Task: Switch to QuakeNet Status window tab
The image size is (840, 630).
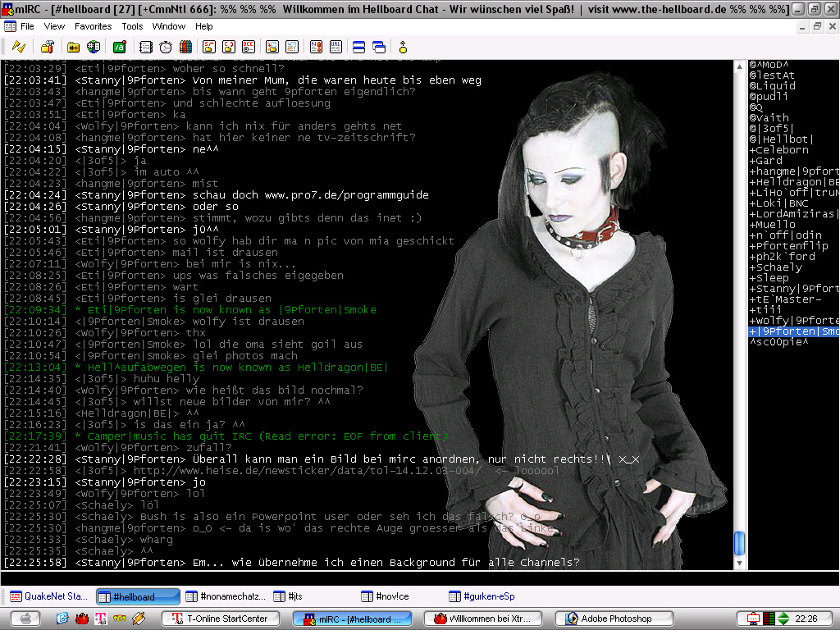Action: click(x=48, y=596)
